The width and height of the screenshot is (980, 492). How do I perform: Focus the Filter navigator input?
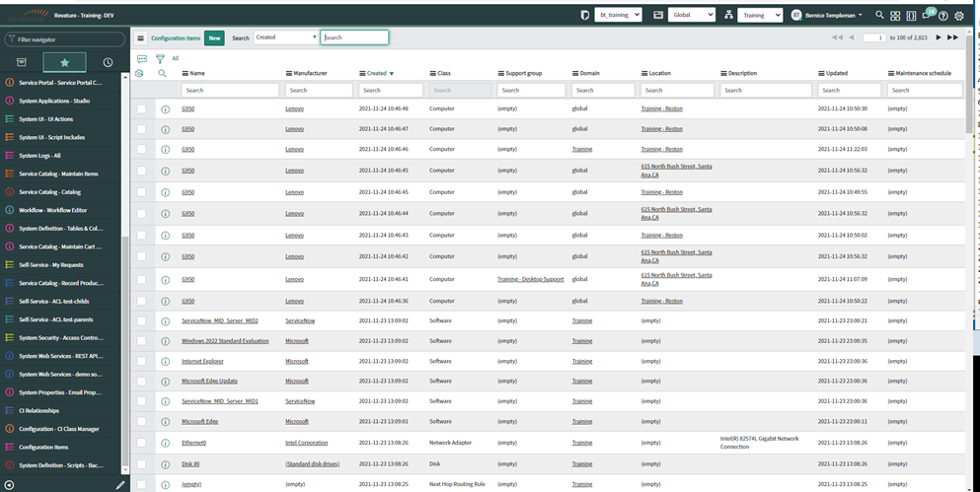pyautogui.click(x=65, y=39)
